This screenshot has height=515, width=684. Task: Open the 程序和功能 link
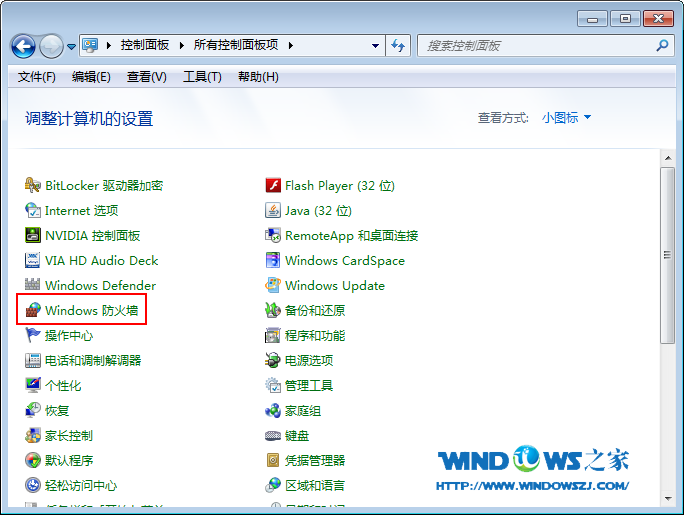click(x=315, y=335)
